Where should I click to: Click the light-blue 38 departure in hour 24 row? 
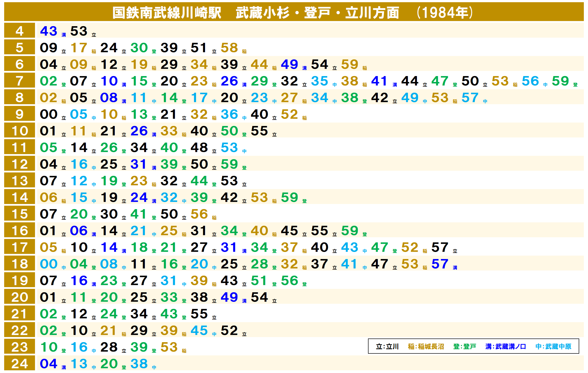[139, 364]
